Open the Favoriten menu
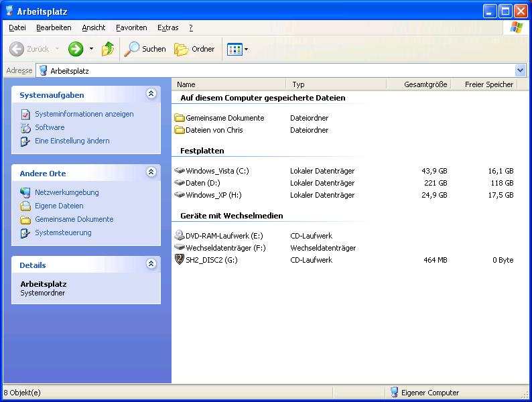Viewport: 532px width, 402px height. [x=131, y=28]
